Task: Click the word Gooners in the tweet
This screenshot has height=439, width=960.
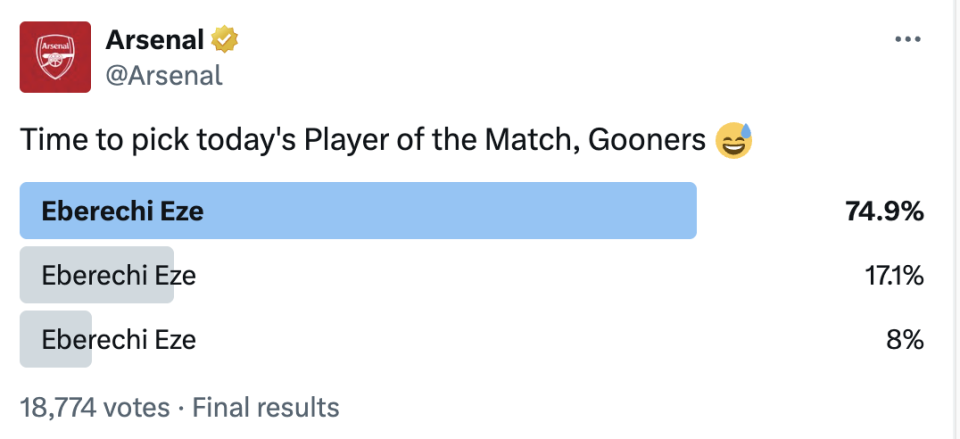Action: [647, 141]
